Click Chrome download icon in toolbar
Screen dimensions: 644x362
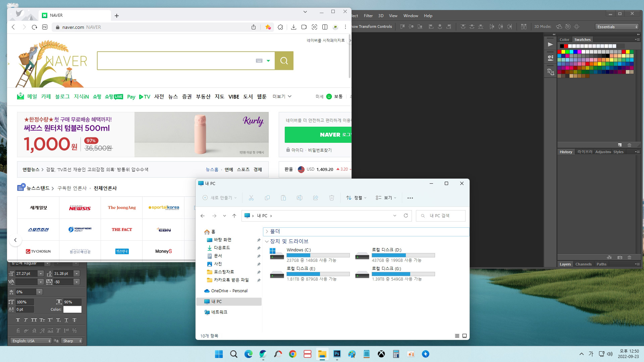[x=293, y=27]
